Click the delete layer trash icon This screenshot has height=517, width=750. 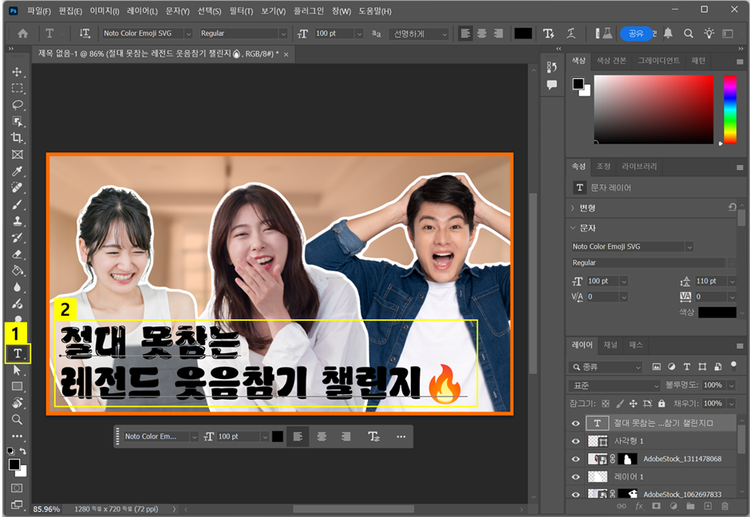click(x=725, y=506)
